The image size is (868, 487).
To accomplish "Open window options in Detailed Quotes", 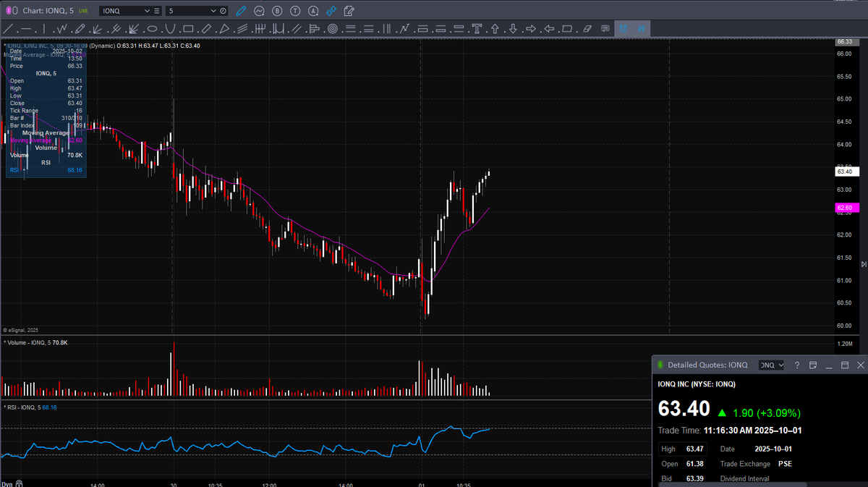I will pyautogui.click(x=813, y=365).
